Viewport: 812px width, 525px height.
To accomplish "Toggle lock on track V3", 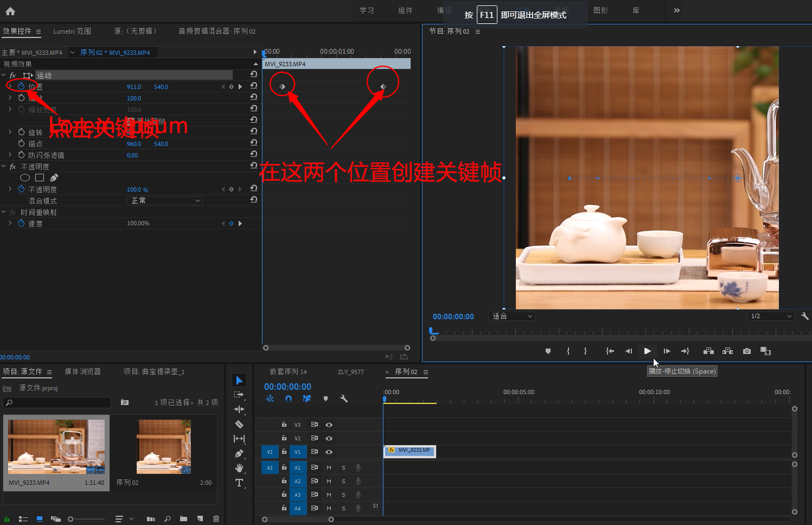I will point(284,425).
